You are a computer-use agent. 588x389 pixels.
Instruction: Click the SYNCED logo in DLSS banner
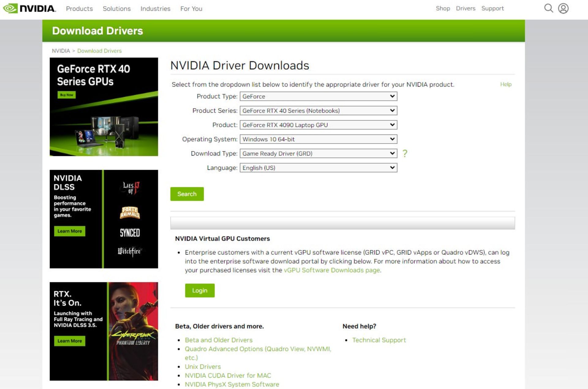pos(130,233)
